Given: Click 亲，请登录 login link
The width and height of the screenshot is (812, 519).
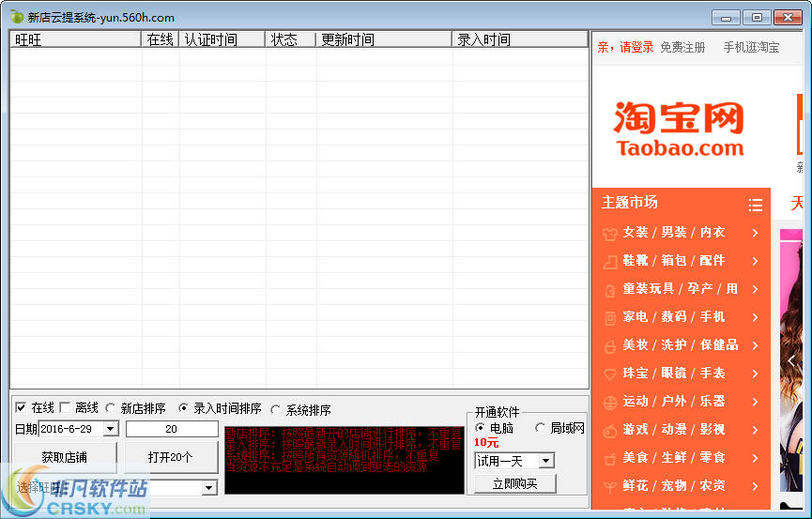Looking at the screenshot, I should (625, 47).
